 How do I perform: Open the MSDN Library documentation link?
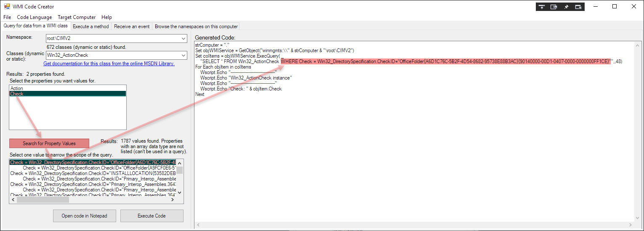coord(109,64)
